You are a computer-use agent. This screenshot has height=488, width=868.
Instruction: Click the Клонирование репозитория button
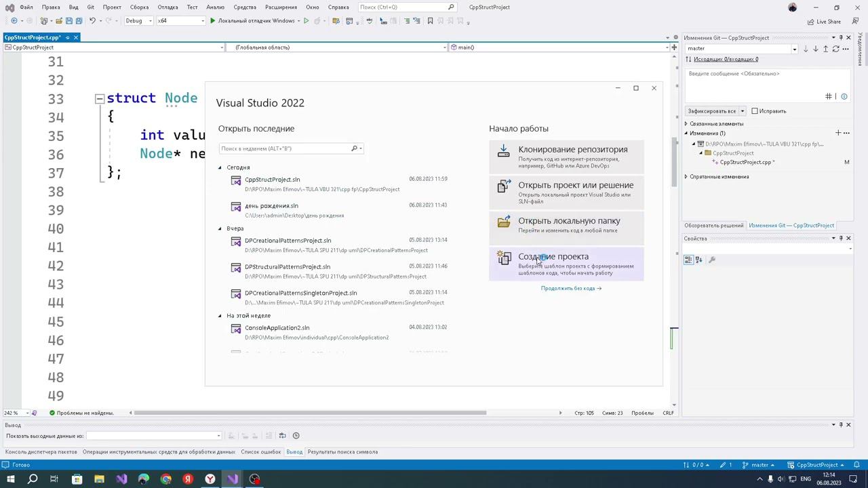(566, 157)
